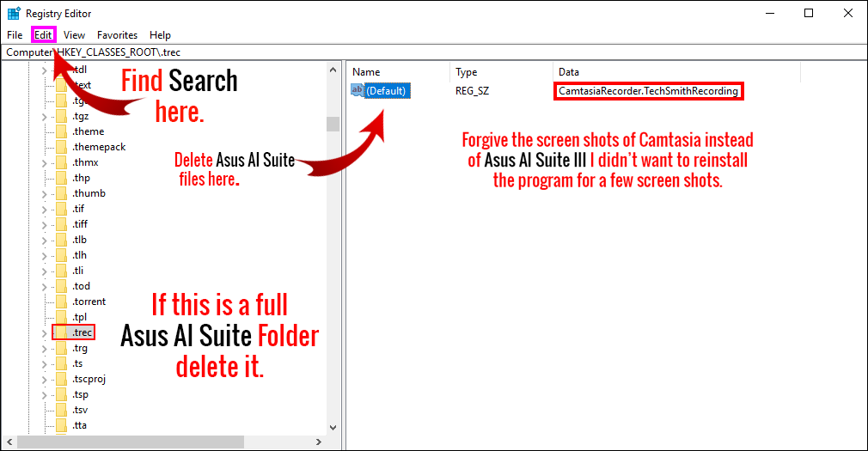Click the folder icon of the .torrent key
868x451 pixels.
point(61,302)
